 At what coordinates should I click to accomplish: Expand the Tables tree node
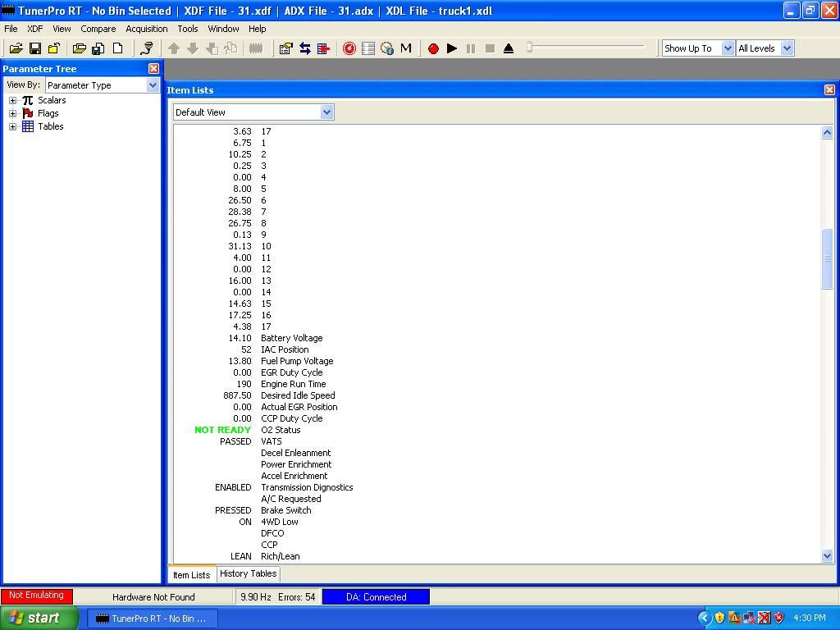tap(13, 126)
